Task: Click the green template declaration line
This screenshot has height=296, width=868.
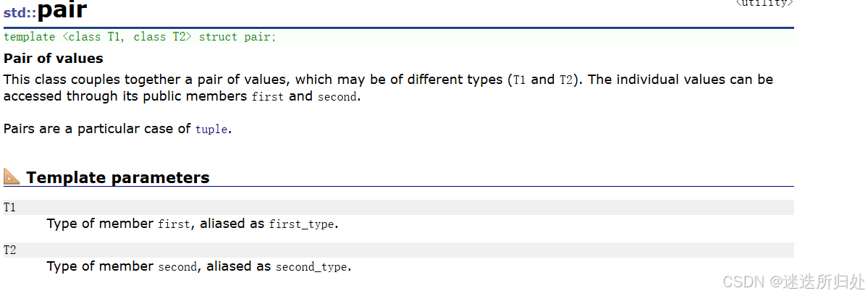Action: pyautogui.click(x=140, y=37)
